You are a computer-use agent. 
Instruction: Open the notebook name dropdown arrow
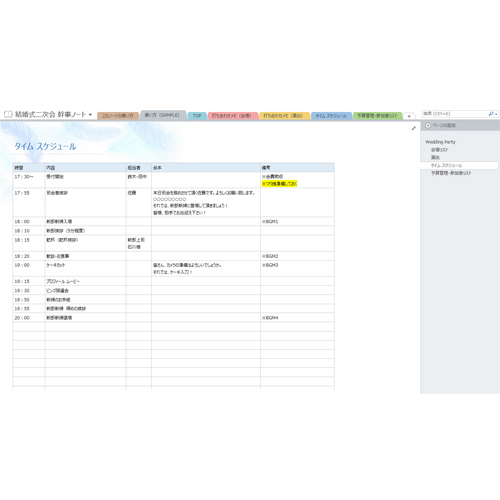pos(90,115)
